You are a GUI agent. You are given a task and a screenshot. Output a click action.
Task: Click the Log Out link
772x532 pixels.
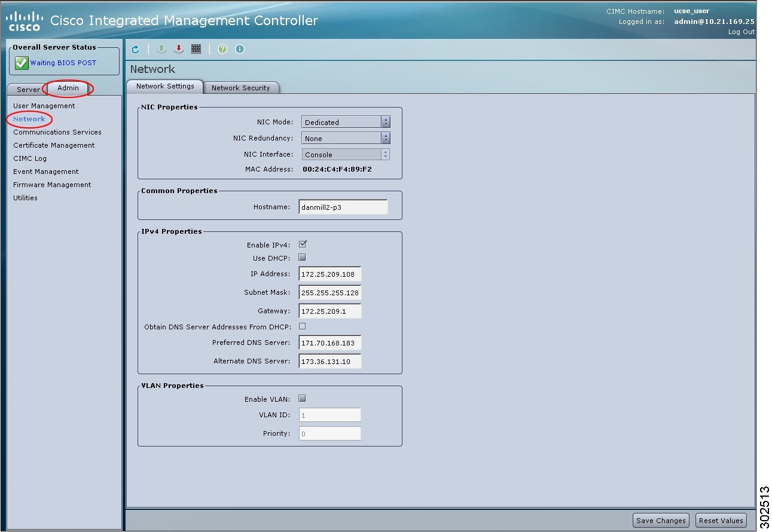[741, 32]
